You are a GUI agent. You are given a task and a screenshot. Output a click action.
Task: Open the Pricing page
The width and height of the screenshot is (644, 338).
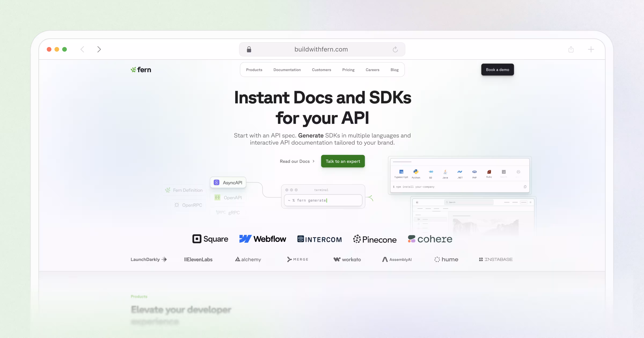(x=348, y=70)
